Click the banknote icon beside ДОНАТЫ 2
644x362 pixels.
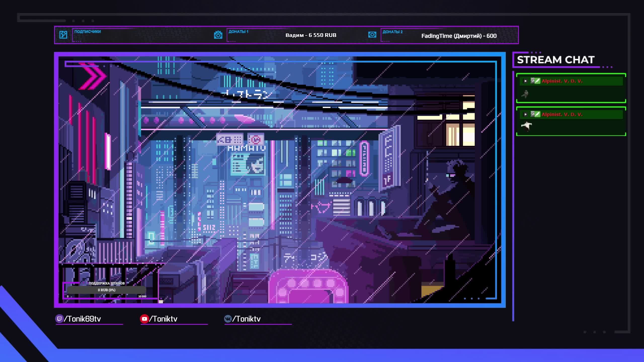coord(372,35)
